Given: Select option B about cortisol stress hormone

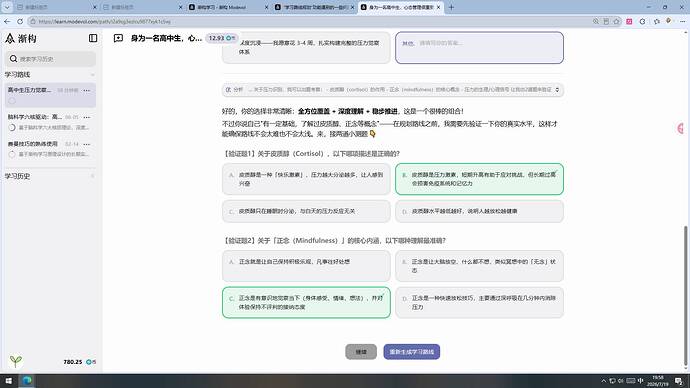Looking at the screenshot, I should pos(479,179).
